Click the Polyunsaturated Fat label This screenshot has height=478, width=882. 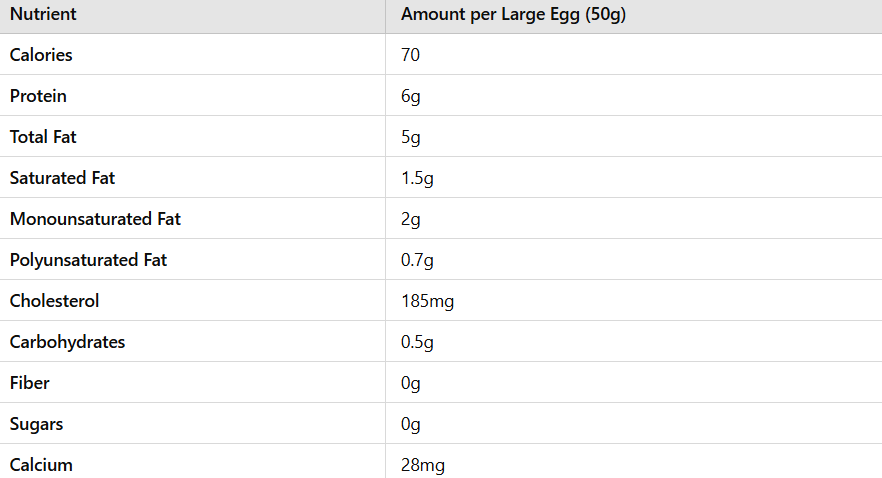tap(88, 260)
